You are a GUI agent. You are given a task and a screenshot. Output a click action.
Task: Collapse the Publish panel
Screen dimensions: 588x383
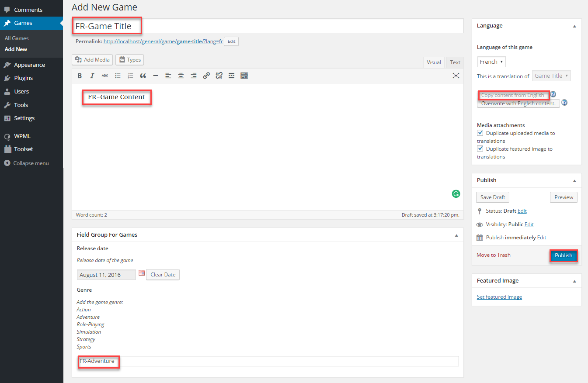574,180
